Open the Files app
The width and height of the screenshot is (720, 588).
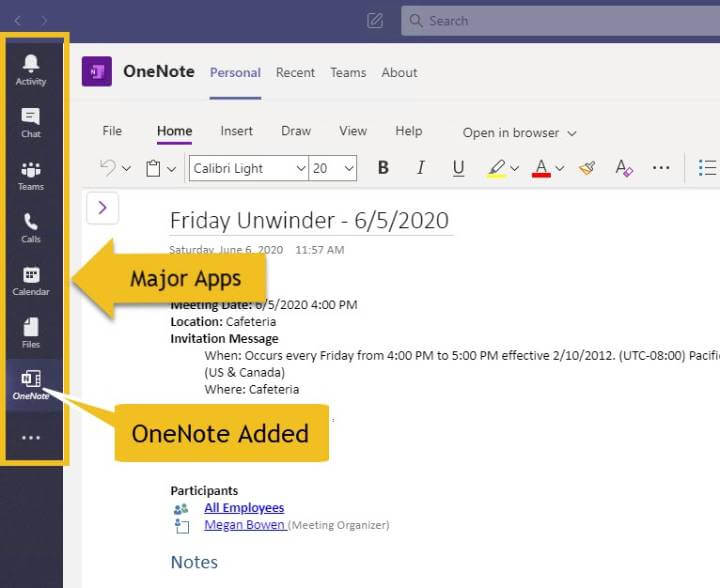click(x=31, y=333)
